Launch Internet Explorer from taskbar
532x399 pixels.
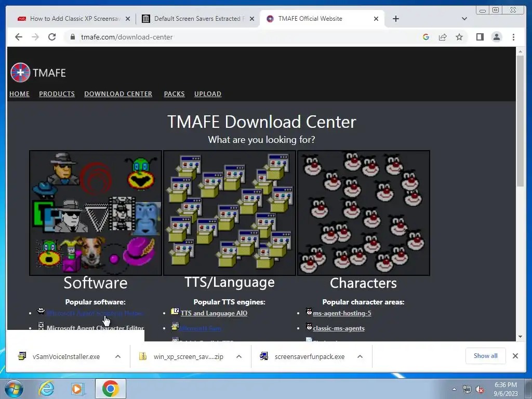(46, 389)
